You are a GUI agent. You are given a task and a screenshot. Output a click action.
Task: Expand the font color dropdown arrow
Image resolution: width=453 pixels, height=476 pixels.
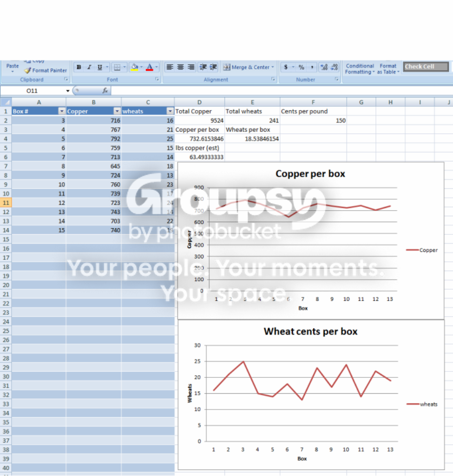click(157, 67)
